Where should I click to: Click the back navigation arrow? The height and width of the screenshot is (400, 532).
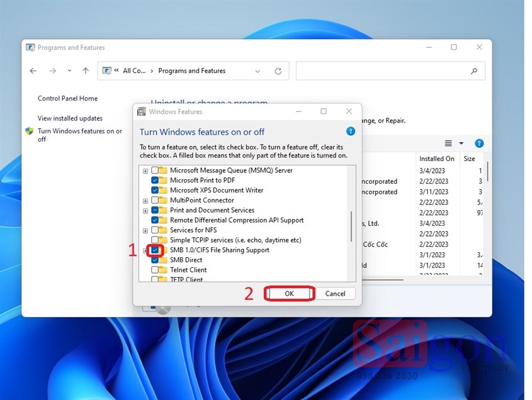pyautogui.click(x=33, y=71)
